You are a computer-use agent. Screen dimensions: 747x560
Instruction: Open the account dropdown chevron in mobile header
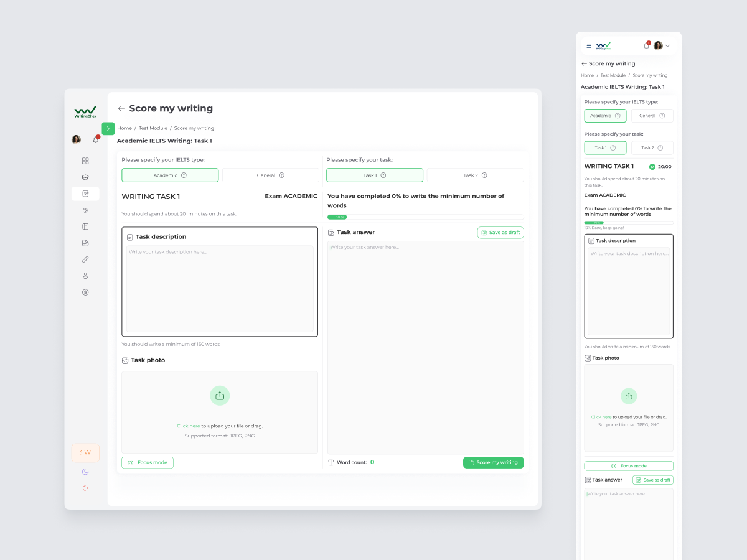667,45
